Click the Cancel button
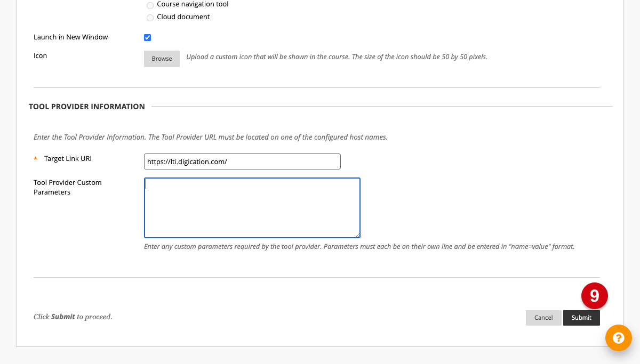 coord(543,318)
